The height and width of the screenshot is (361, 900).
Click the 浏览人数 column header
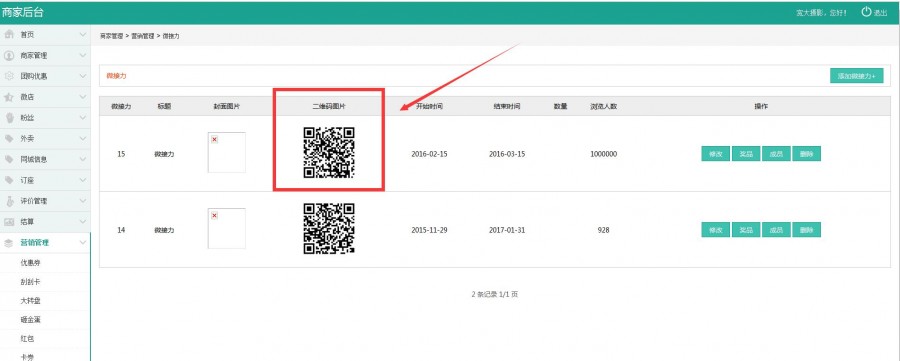(603, 107)
